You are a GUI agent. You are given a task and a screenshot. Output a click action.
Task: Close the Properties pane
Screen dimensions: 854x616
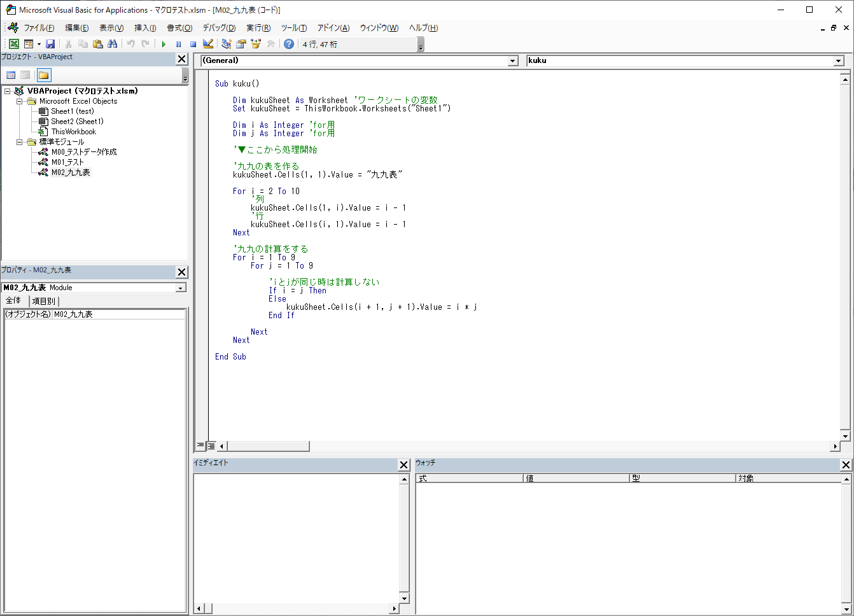tap(182, 272)
